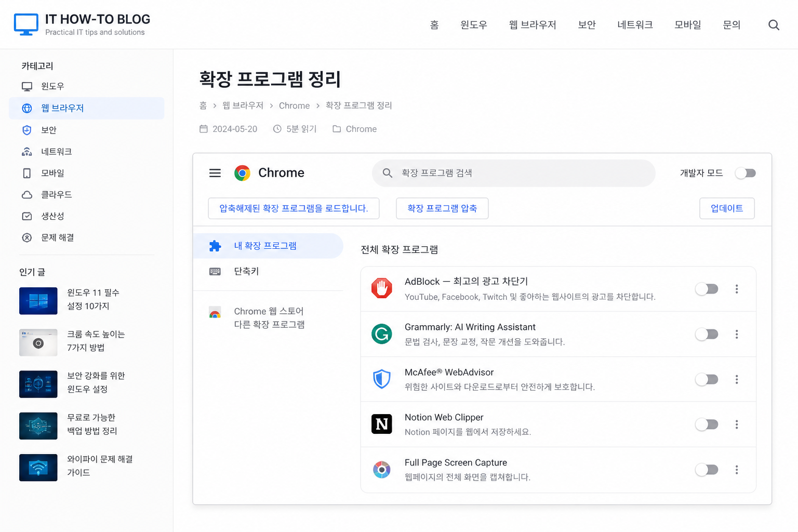Screen dimensions: 798x532
Task: Click the Chrome logo in extensions header
Action: point(242,173)
